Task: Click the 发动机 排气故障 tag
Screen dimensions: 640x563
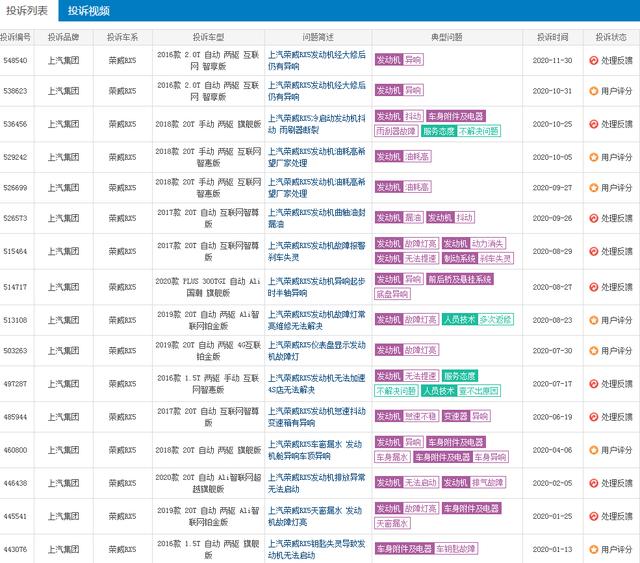Action: click(x=474, y=482)
